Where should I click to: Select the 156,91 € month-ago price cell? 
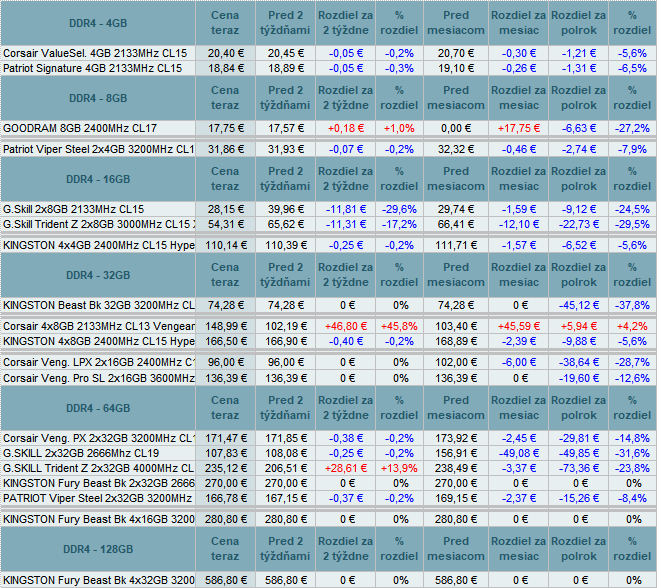tap(456, 453)
